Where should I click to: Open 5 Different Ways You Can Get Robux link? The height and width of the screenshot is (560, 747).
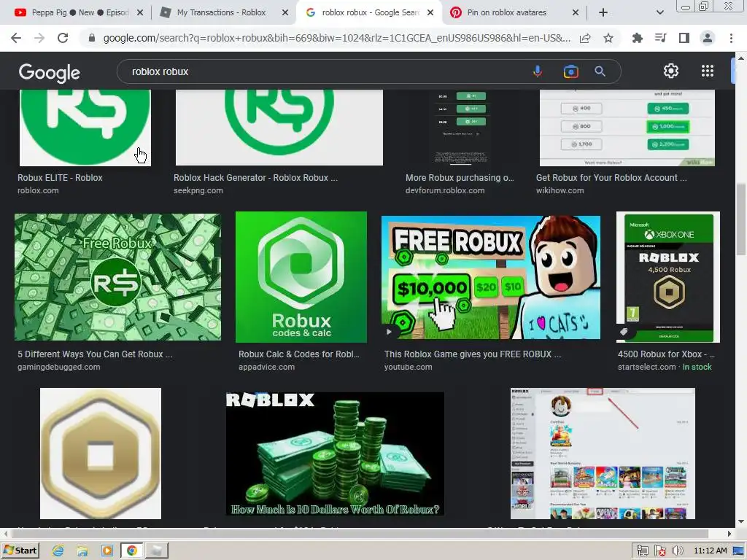95,354
